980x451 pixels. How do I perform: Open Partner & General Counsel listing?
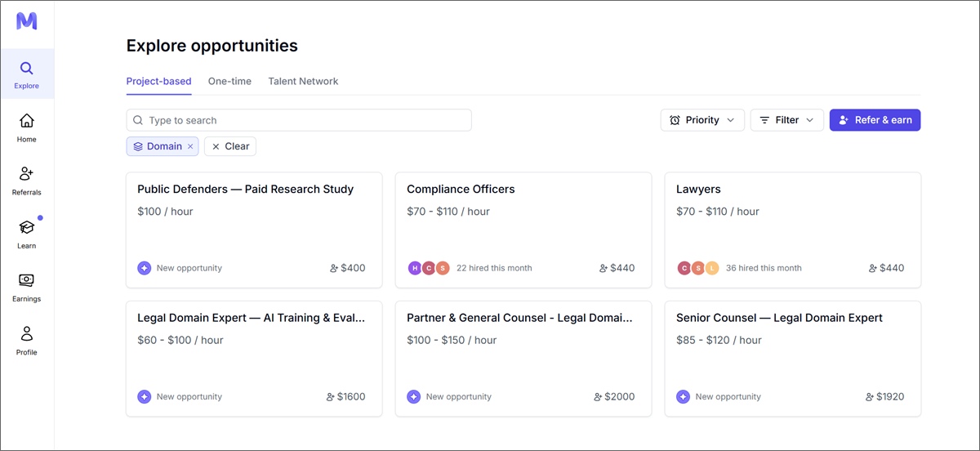(x=523, y=359)
